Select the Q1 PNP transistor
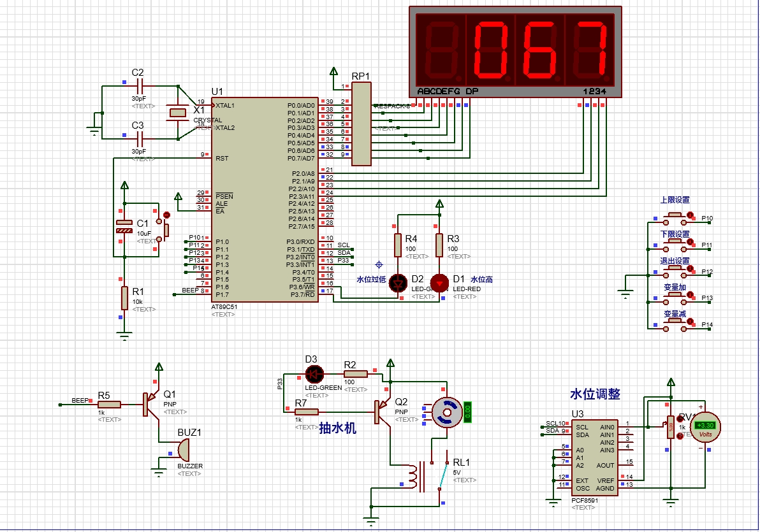Viewport: 760px width, 532px height. (x=151, y=405)
